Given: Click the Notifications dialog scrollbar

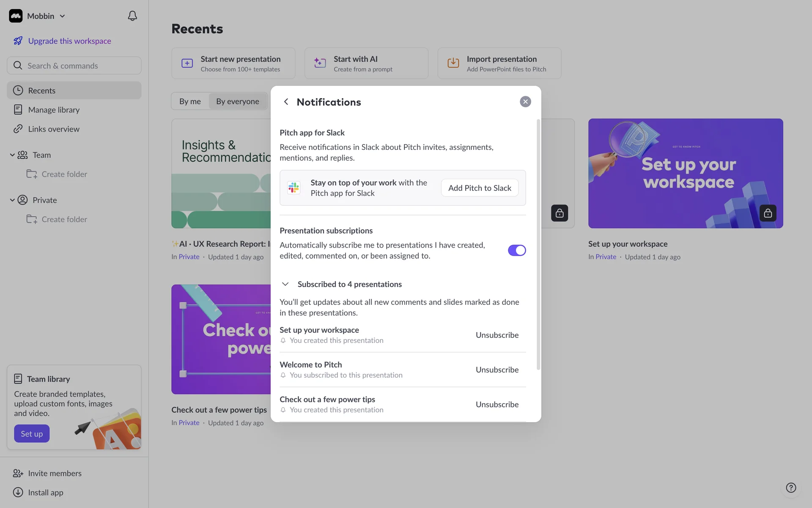Looking at the screenshot, I should pyautogui.click(x=538, y=246).
